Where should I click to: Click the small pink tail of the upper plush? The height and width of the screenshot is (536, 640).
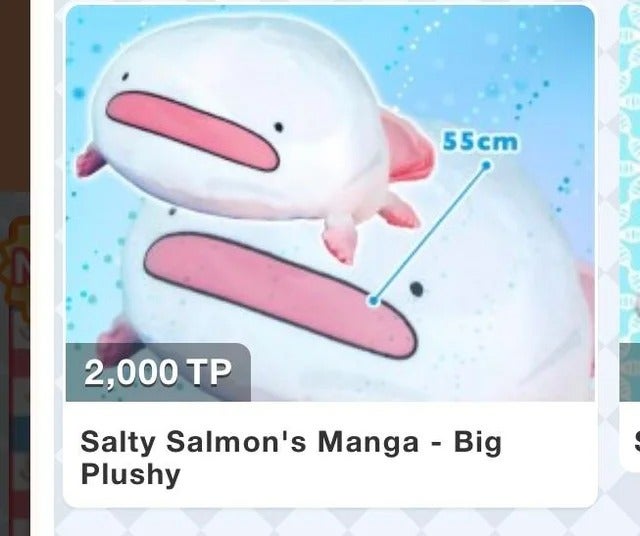click(x=91, y=161)
